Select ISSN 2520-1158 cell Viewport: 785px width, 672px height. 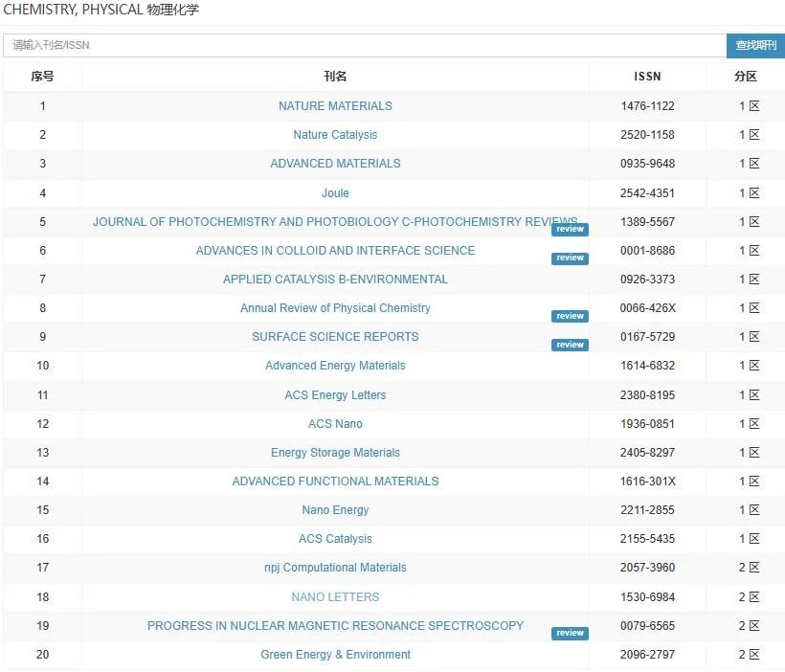pos(647,135)
